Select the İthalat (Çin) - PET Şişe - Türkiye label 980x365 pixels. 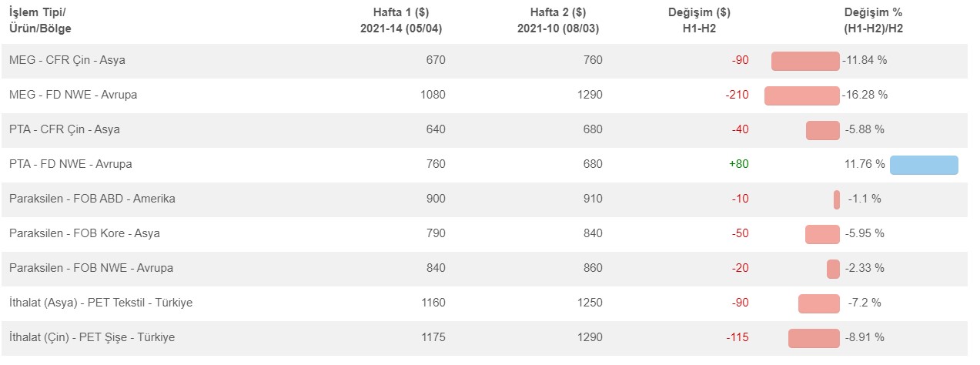[x=92, y=337]
